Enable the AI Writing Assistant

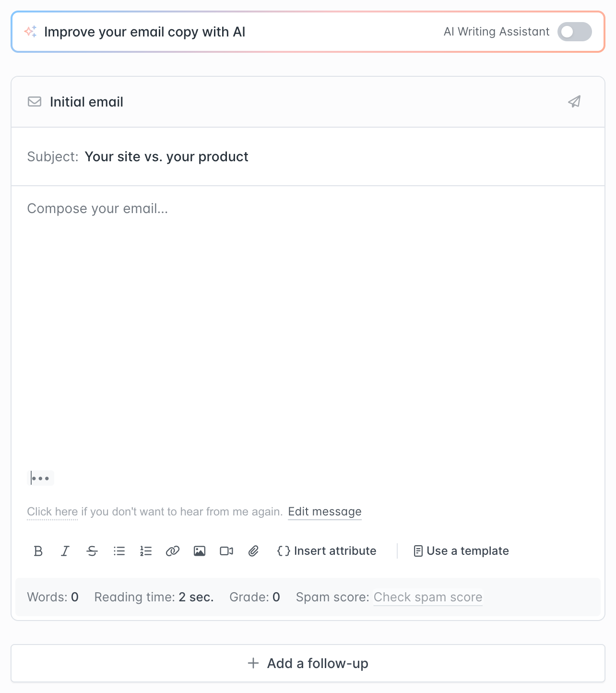tap(574, 32)
